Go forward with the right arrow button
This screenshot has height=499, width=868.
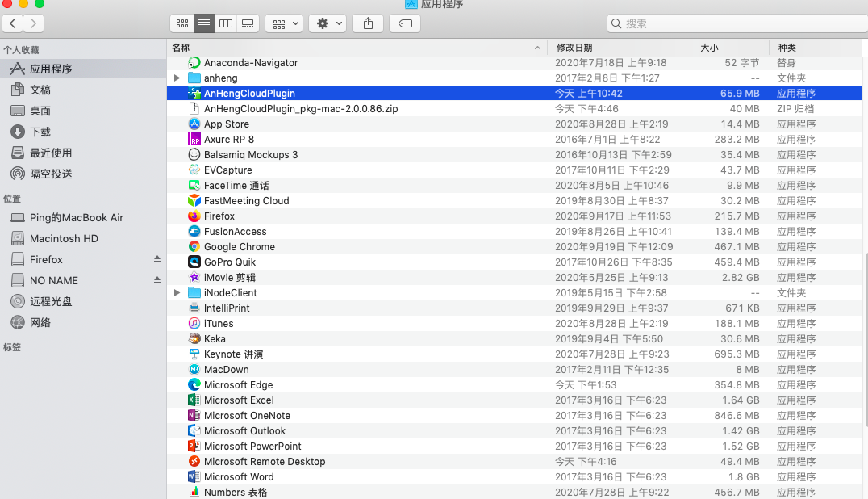[33, 23]
